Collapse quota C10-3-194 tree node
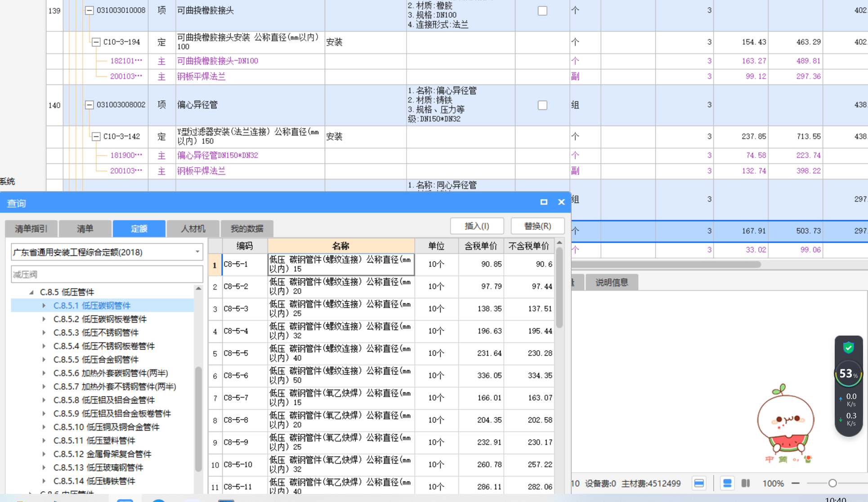 click(x=96, y=42)
